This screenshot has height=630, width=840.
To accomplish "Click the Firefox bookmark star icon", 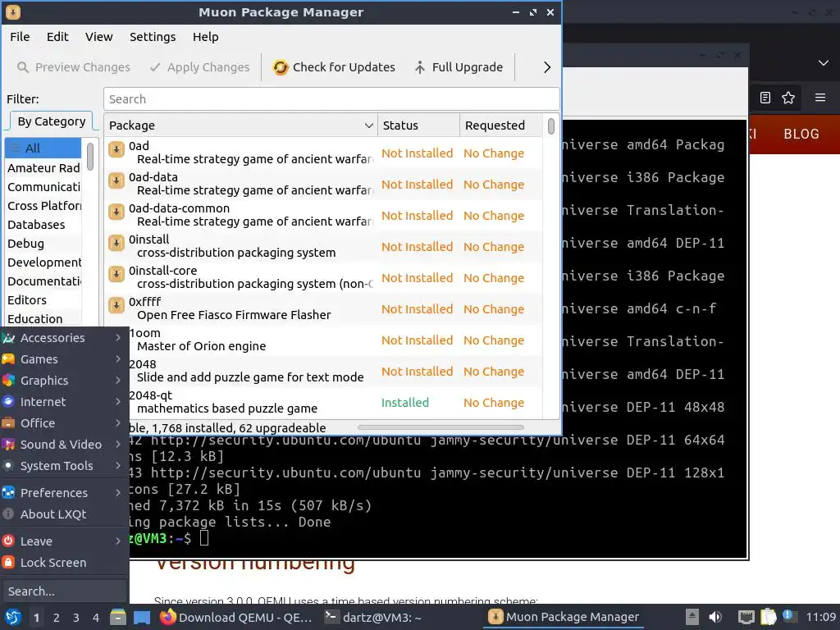I will (x=788, y=98).
